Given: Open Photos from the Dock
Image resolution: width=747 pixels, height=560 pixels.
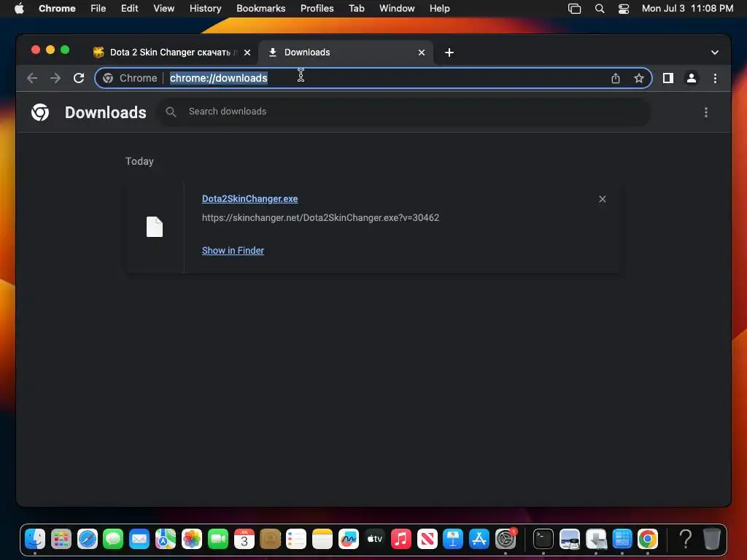Looking at the screenshot, I should (x=192, y=539).
